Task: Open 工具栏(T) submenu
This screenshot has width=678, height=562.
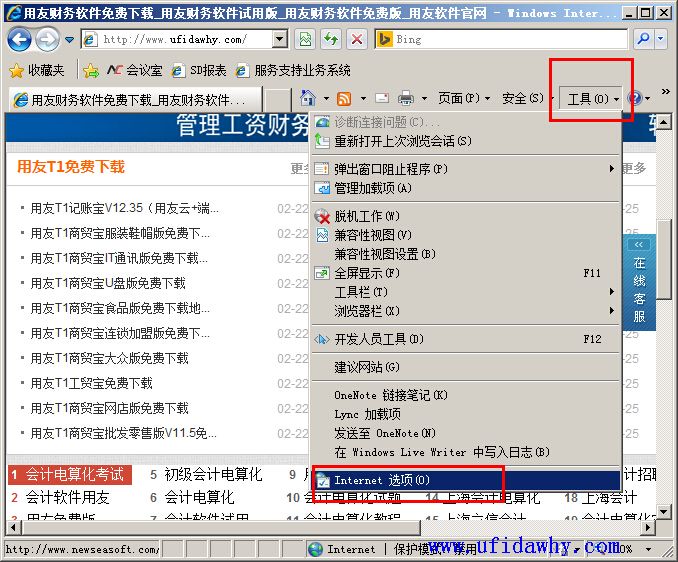Action: pyautogui.click(x=465, y=292)
